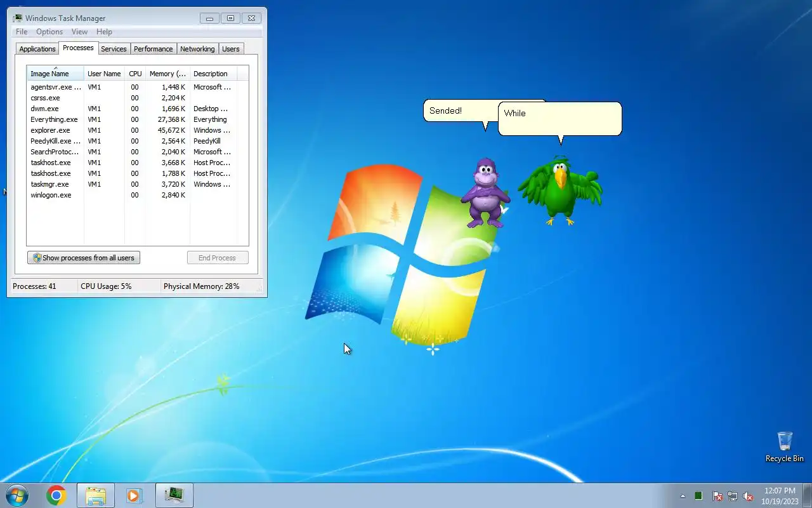Viewport: 812px width, 508px height.
Task: Click the muted volume speaker icon
Action: click(748, 496)
